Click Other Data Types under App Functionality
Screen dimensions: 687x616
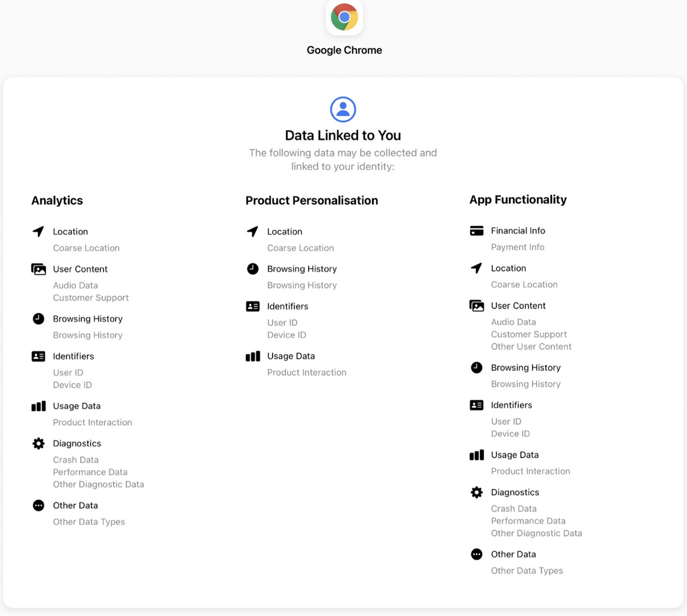527,570
